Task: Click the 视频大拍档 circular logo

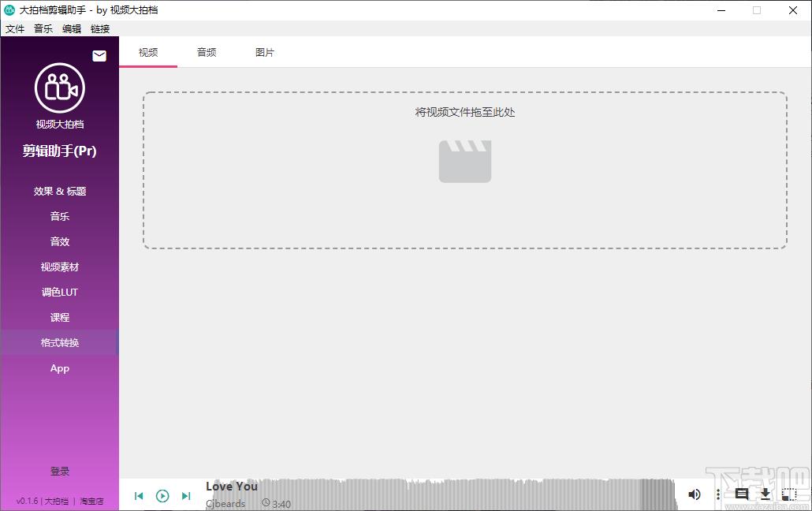Action: tap(60, 88)
